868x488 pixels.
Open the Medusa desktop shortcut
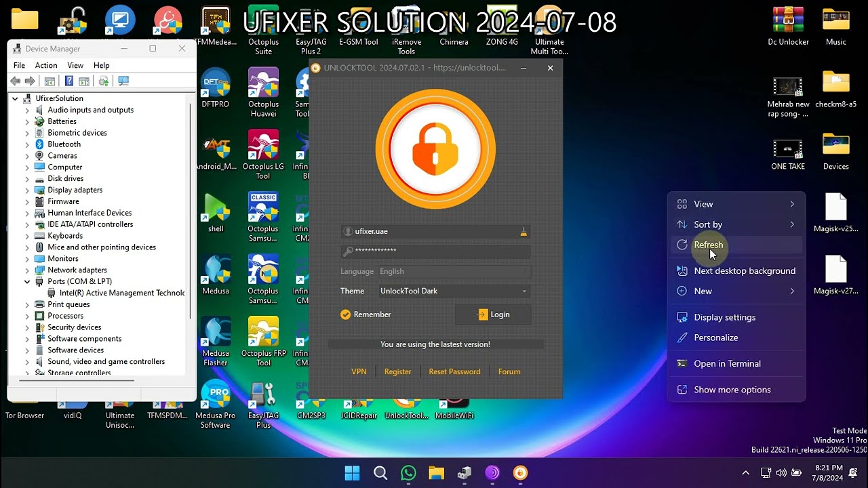coord(216,275)
